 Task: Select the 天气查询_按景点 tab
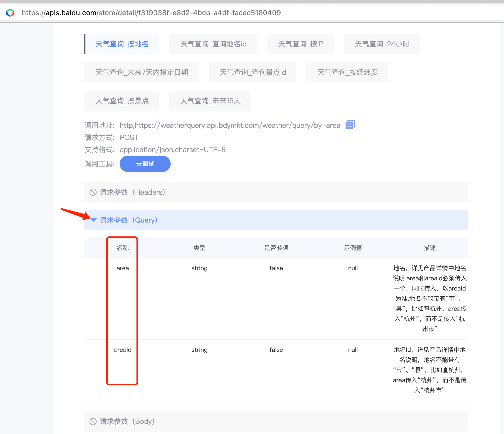click(x=122, y=101)
